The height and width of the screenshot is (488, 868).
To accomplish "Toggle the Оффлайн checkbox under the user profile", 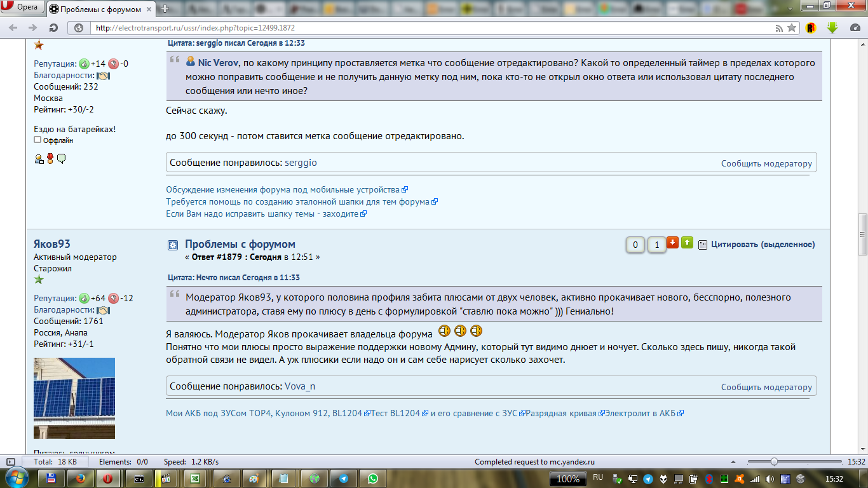I will coord(37,140).
